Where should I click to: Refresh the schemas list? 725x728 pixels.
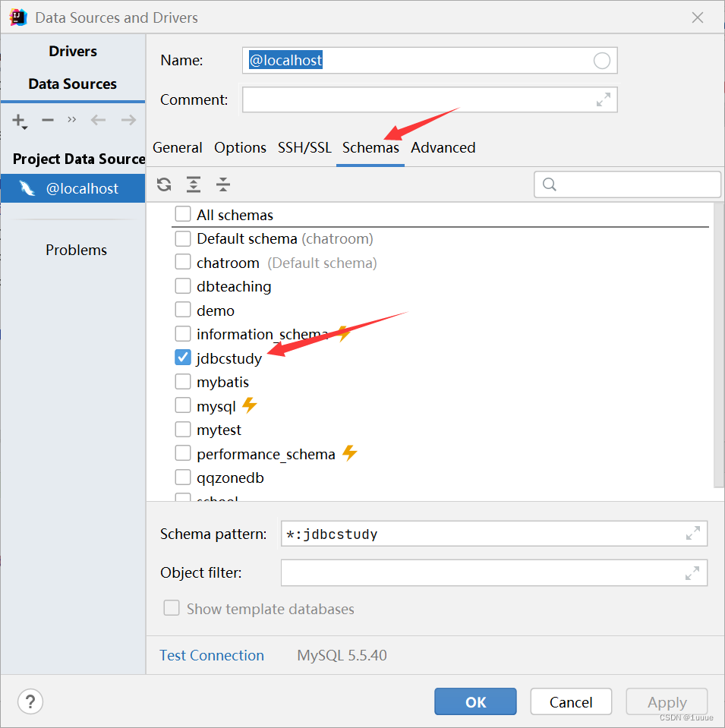(164, 184)
